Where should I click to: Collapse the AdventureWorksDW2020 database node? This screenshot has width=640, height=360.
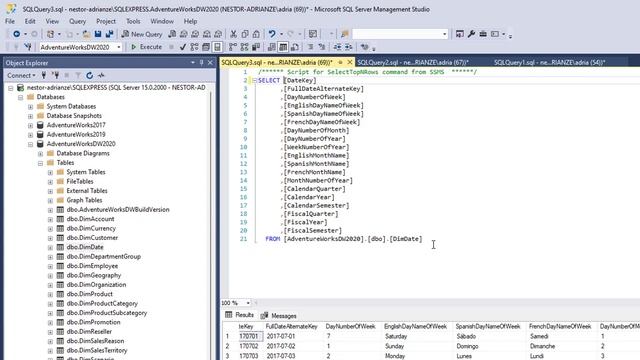pos(30,144)
